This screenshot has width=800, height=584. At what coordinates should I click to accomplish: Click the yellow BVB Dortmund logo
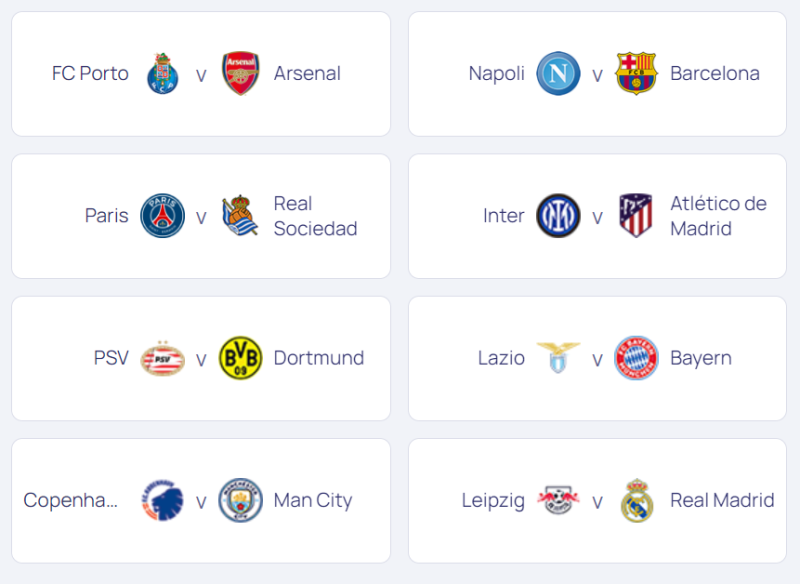coord(240,358)
